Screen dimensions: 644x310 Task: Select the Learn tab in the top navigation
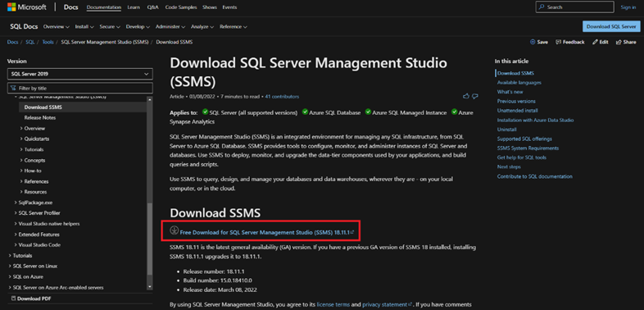134,7
